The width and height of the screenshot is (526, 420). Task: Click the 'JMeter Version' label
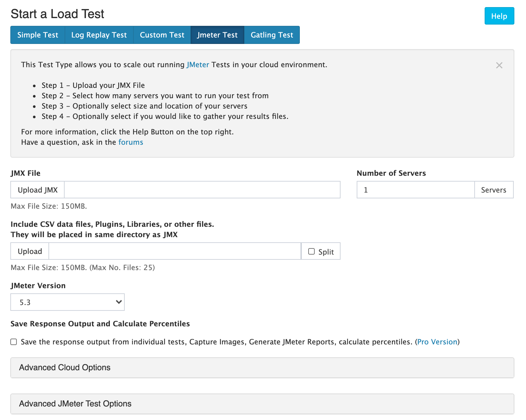(38, 286)
